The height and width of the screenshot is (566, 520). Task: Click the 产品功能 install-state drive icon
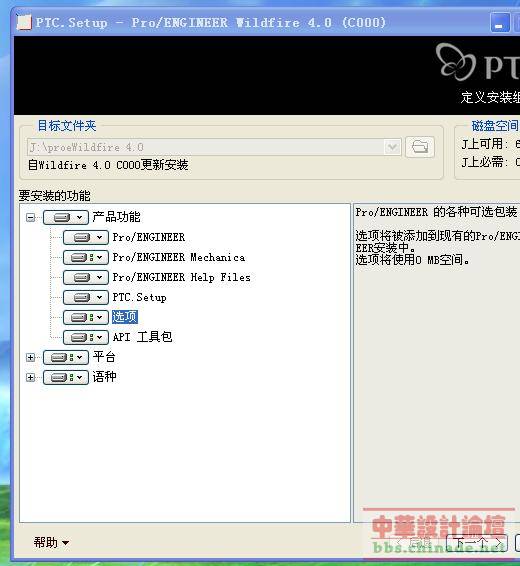(62, 218)
